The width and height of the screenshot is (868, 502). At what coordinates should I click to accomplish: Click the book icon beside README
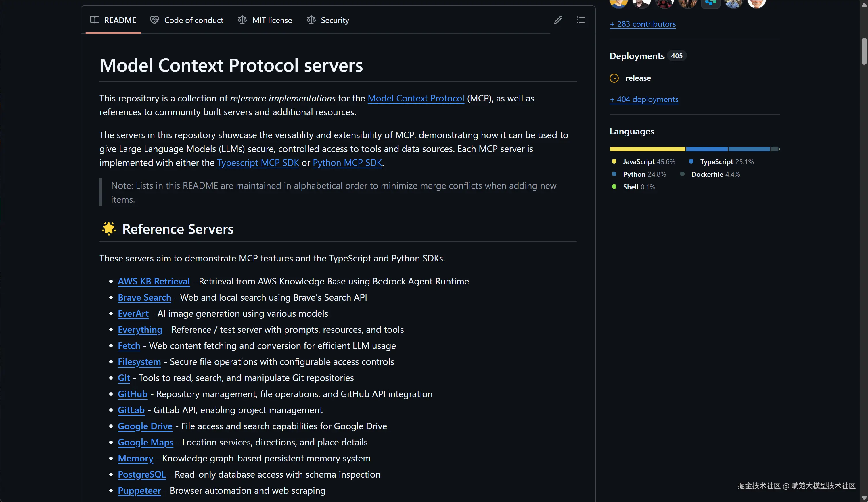click(x=95, y=20)
